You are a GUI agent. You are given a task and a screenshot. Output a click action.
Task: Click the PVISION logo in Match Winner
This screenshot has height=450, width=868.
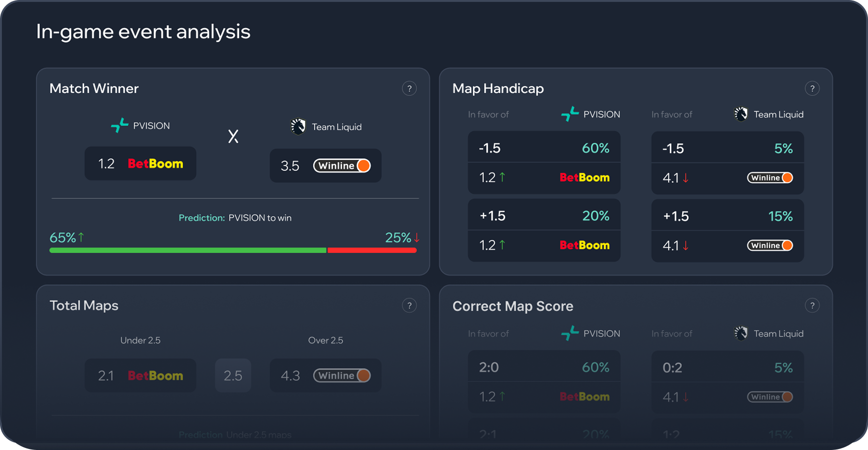click(120, 125)
